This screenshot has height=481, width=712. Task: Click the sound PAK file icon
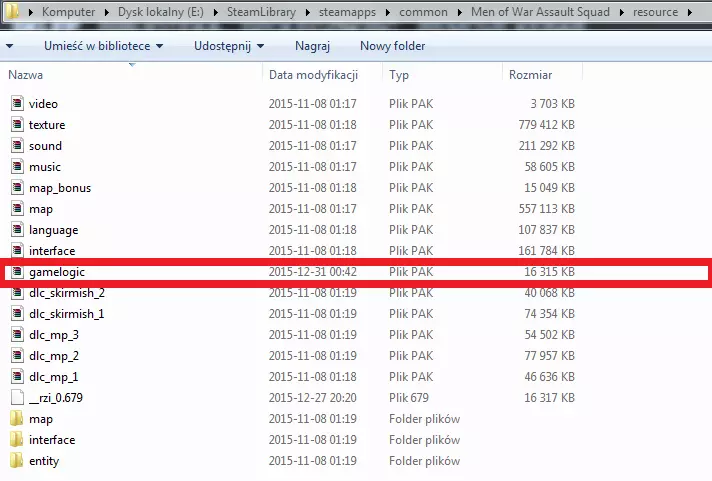point(17,146)
